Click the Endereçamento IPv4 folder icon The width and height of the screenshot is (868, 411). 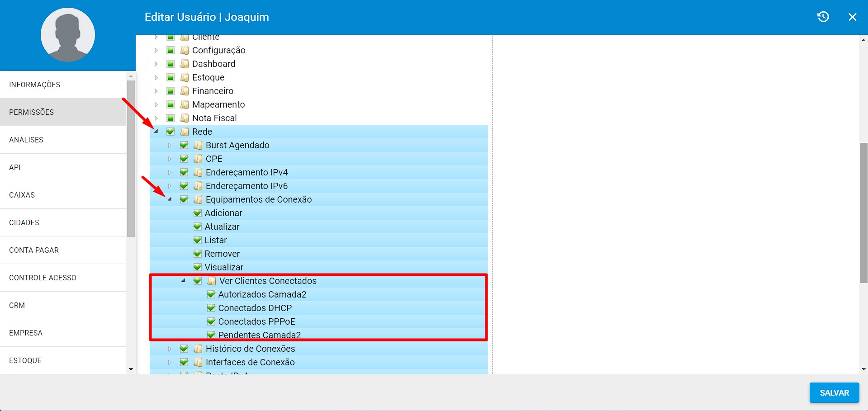198,172
